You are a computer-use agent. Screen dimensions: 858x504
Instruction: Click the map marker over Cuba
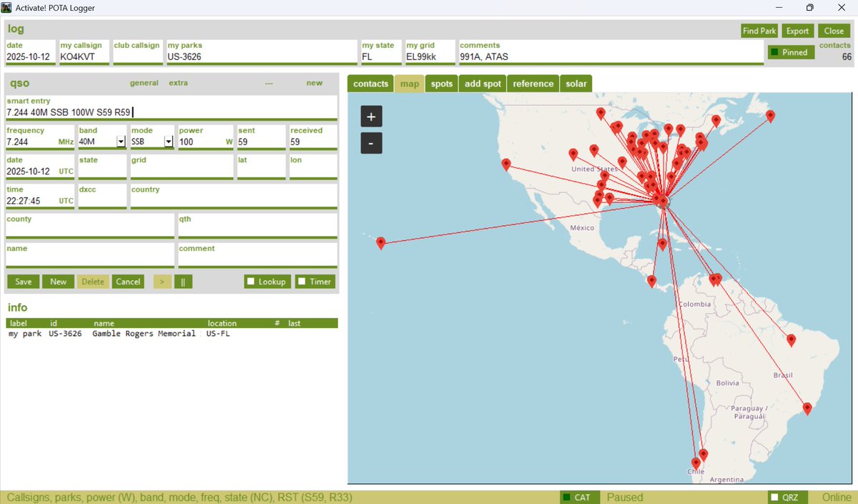coord(663,244)
